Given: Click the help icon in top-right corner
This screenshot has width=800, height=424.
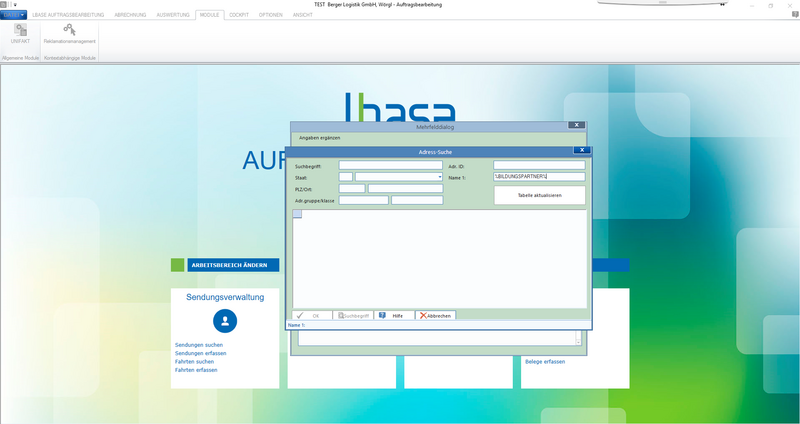Looking at the screenshot, I should tap(794, 15).
